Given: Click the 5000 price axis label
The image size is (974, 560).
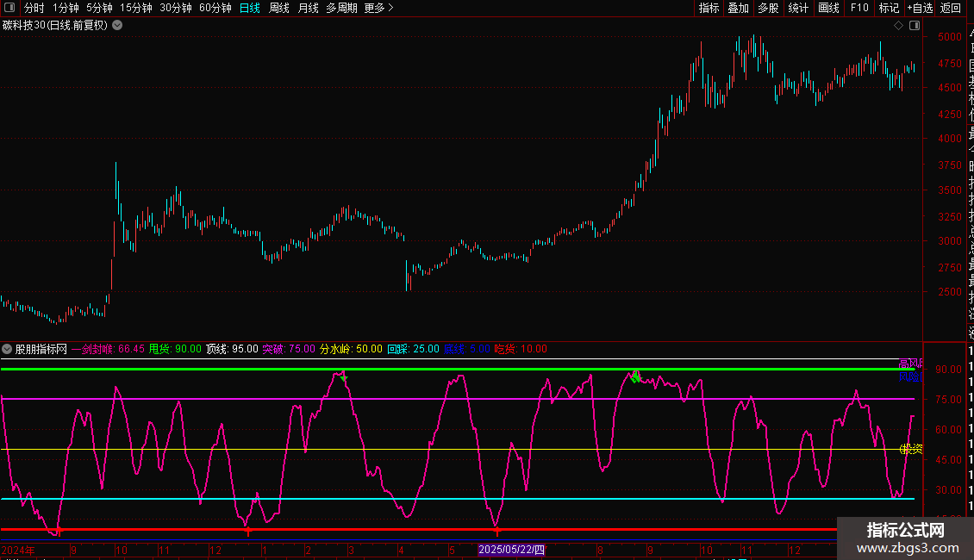Looking at the screenshot, I should (950, 37).
